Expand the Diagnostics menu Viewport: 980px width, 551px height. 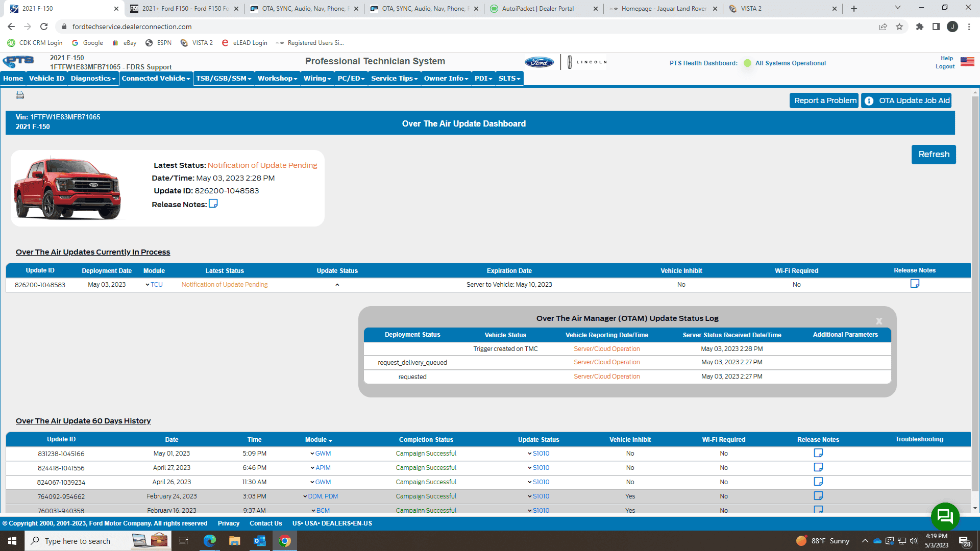click(93, 78)
